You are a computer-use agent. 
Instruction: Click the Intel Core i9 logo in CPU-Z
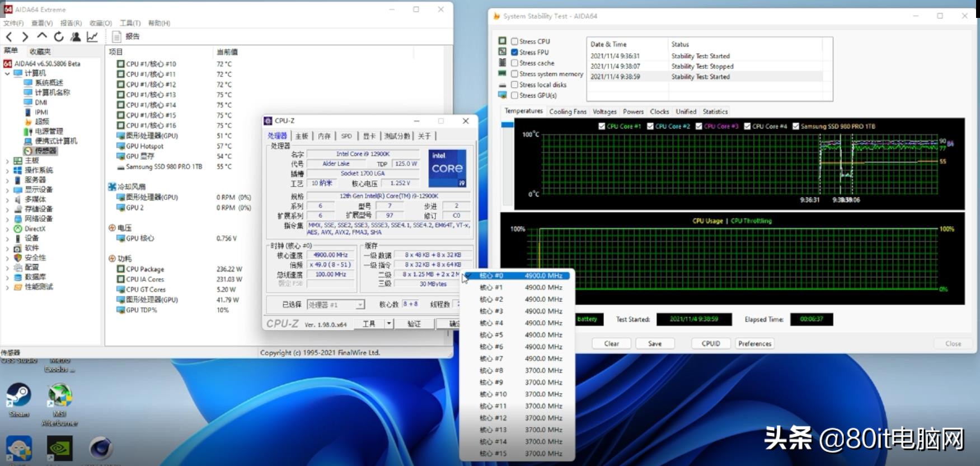447,168
